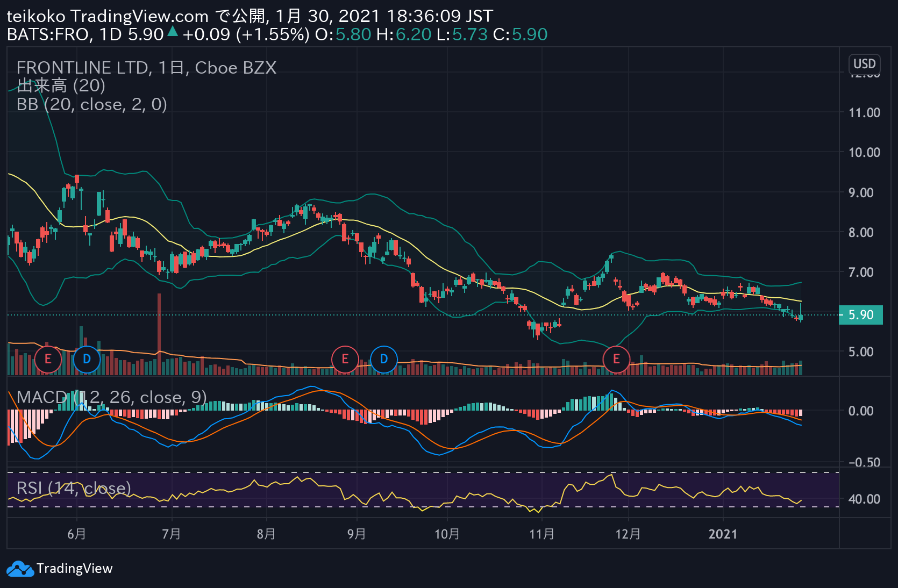Click the TradingView cloud logo icon
This screenshot has width=898, height=588.
(x=20, y=569)
